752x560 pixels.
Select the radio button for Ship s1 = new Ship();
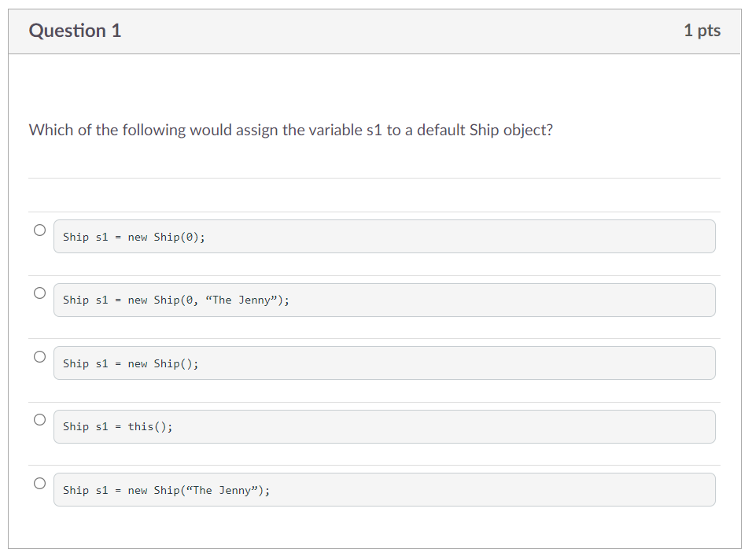(39, 356)
